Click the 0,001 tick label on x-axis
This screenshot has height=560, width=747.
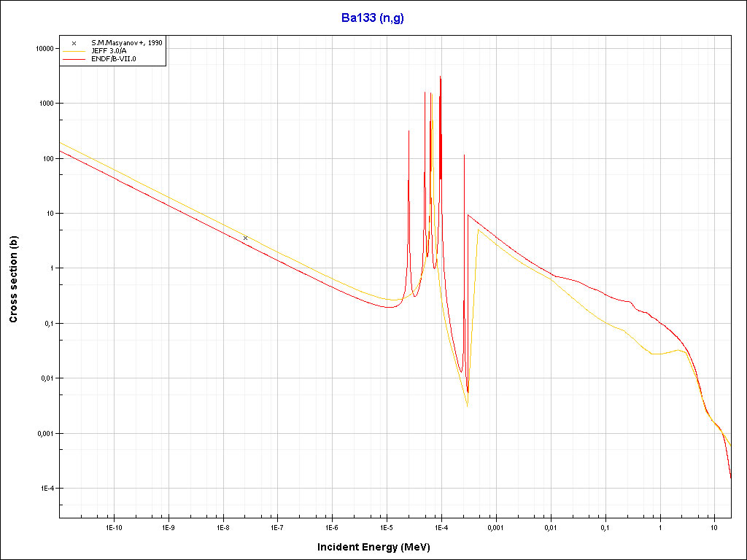point(495,526)
